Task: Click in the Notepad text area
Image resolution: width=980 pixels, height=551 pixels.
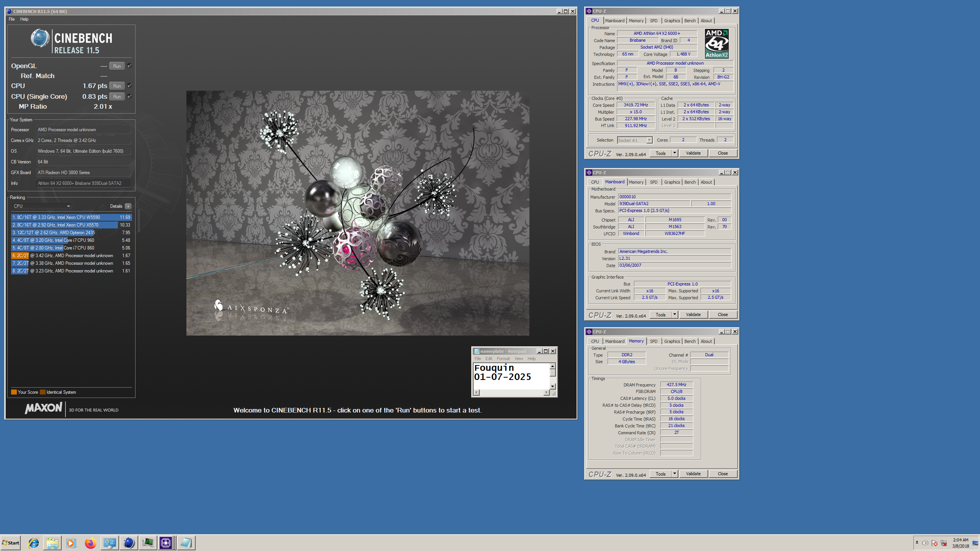Action: click(x=511, y=376)
